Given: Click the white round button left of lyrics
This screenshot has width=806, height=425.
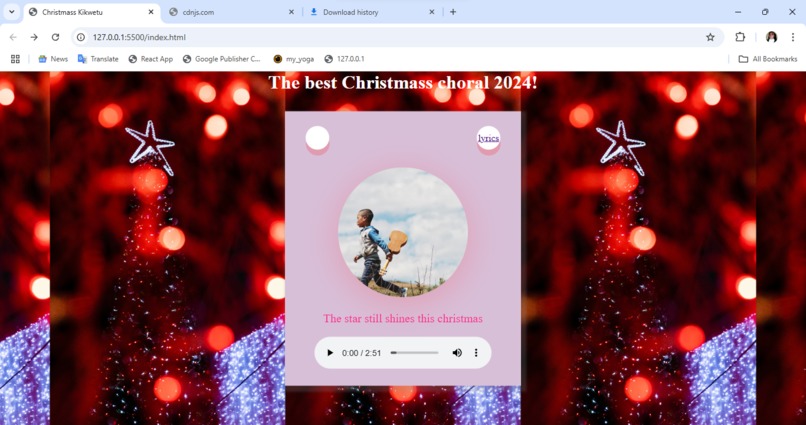Looking at the screenshot, I should coord(317,138).
